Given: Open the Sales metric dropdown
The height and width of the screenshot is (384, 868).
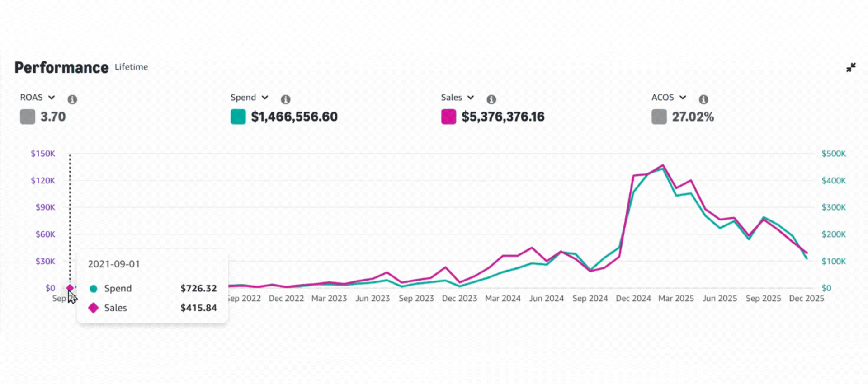Looking at the screenshot, I should (457, 98).
